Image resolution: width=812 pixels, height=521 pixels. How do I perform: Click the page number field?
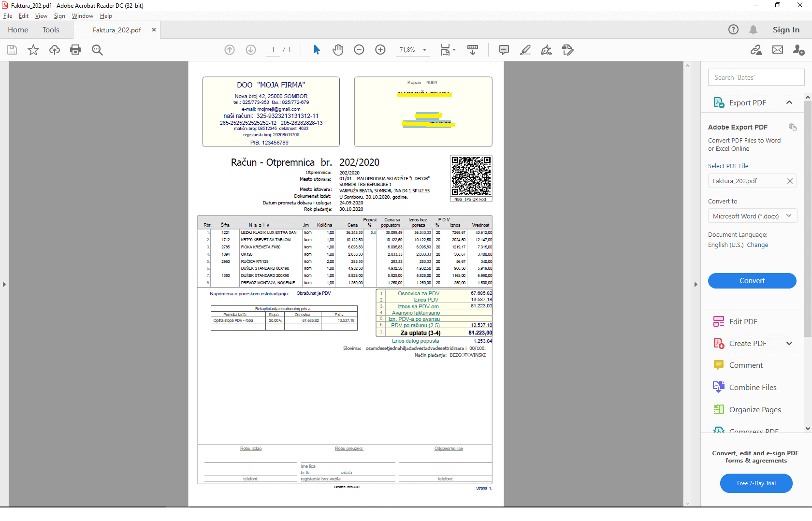tap(273, 50)
